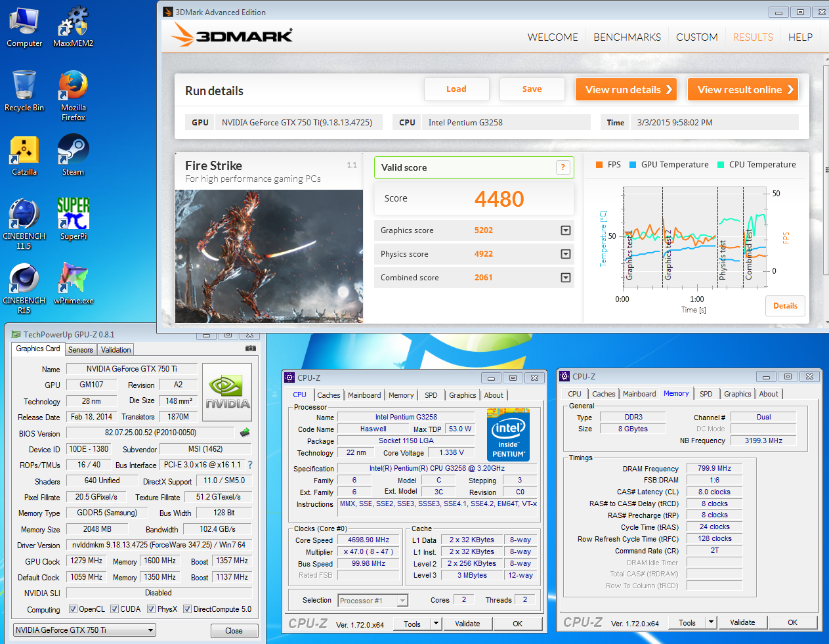
Task: Click the 3DMark title bar icon
Action: (168, 12)
